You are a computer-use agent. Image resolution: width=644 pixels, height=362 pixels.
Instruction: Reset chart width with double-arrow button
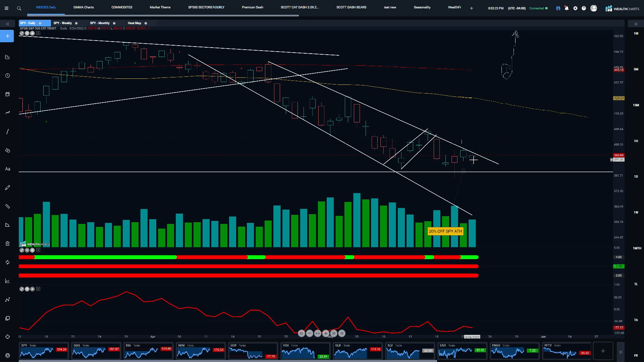318,333
